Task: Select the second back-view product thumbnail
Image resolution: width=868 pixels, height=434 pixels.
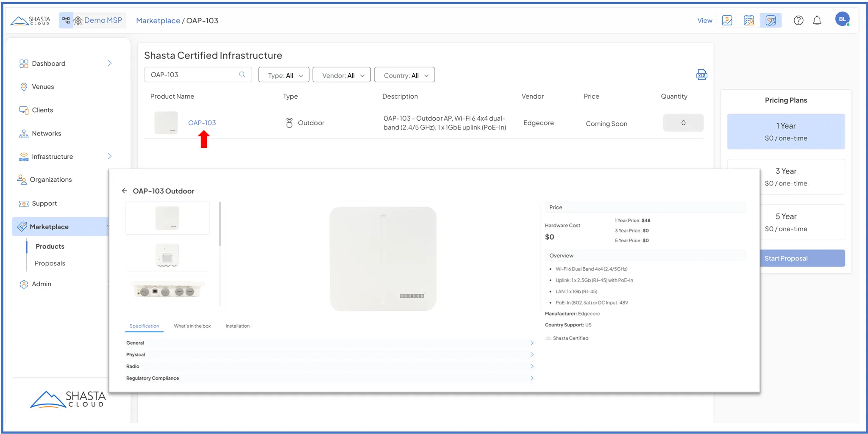Action: click(x=167, y=255)
